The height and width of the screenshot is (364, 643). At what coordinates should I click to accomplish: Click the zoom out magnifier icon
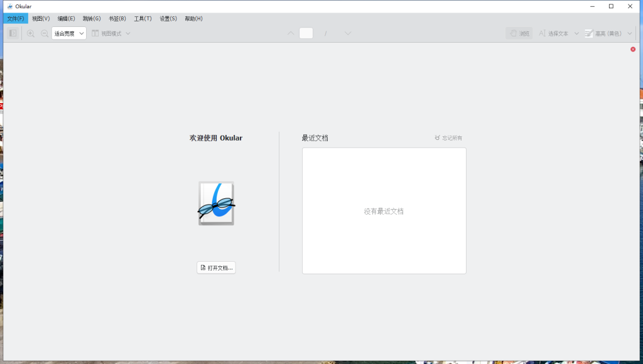pos(45,34)
